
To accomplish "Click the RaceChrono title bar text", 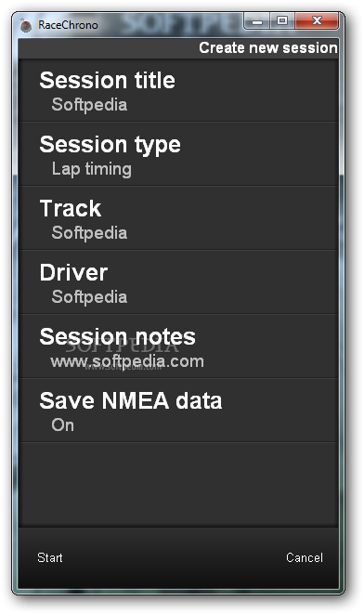I will pos(68,25).
